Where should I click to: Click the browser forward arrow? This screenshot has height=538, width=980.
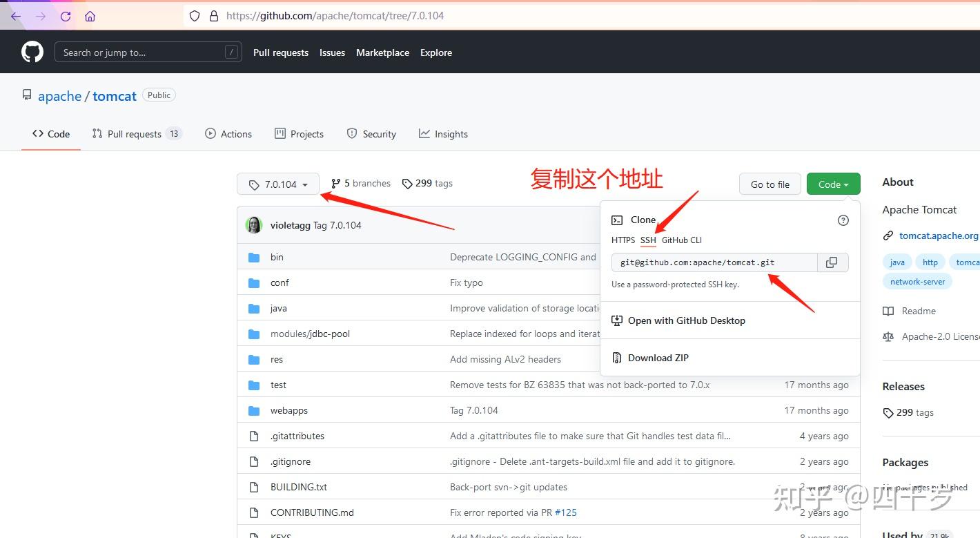click(41, 16)
